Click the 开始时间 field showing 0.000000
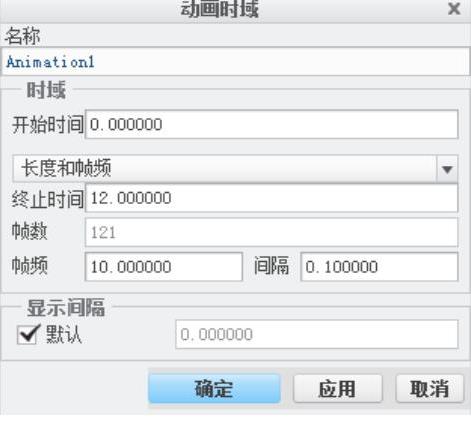 tap(272, 124)
